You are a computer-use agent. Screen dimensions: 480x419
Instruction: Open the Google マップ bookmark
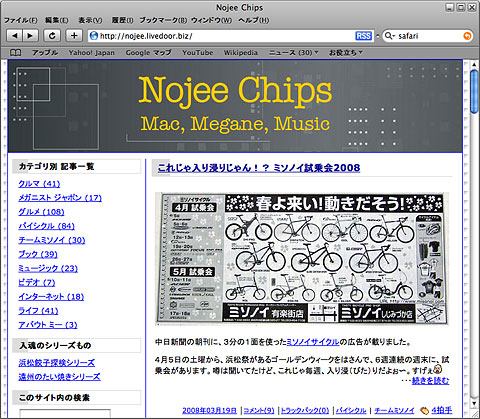tap(148, 53)
